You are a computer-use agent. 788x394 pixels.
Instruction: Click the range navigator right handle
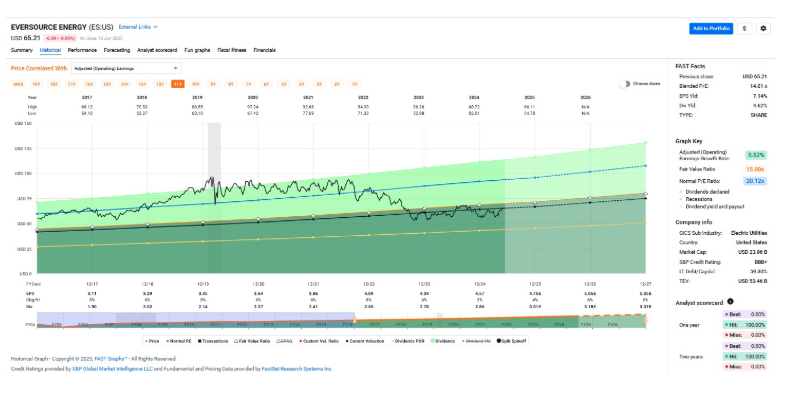(x=645, y=320)
